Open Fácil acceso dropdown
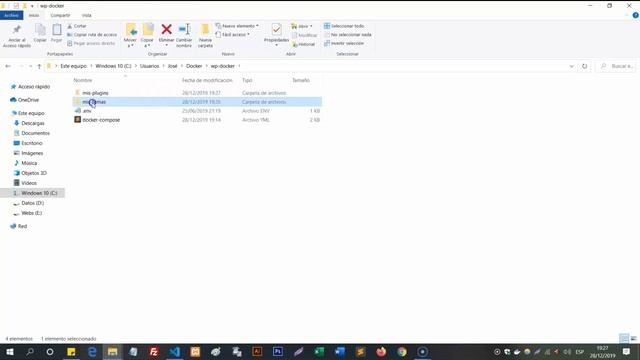 click(232, 35)
